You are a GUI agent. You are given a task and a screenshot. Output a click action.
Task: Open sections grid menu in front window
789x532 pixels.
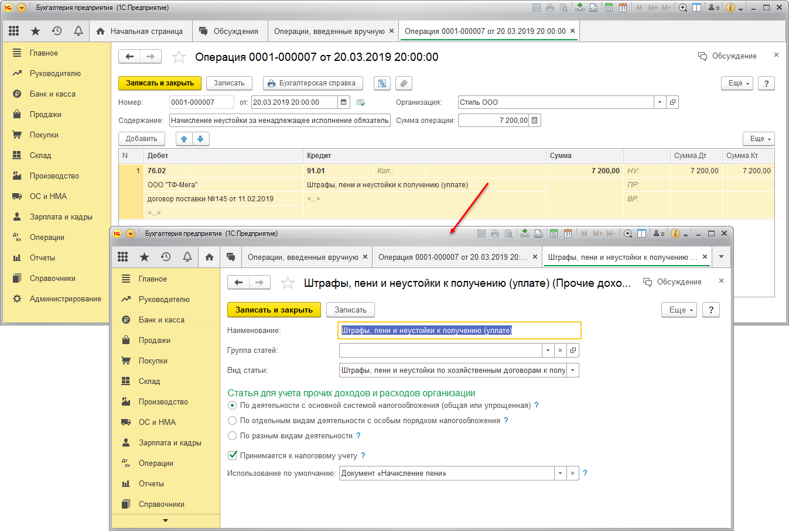(122, 257)
